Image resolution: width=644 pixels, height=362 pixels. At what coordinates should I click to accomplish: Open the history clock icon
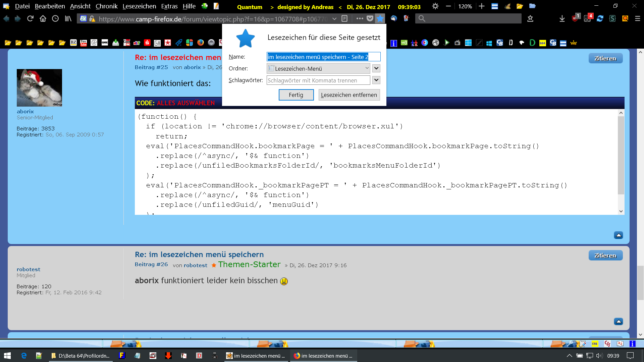click(x=55, y=19)
